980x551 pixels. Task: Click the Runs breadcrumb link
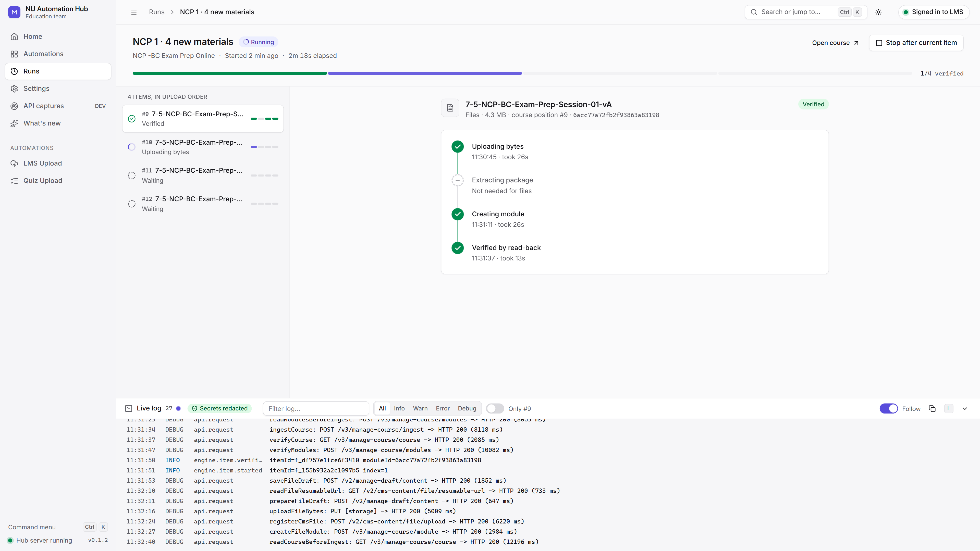pyautogui.click(x=157, y=12)
